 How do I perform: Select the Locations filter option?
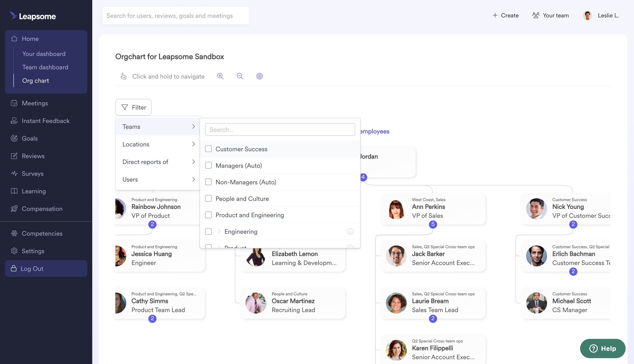(158, 144)
